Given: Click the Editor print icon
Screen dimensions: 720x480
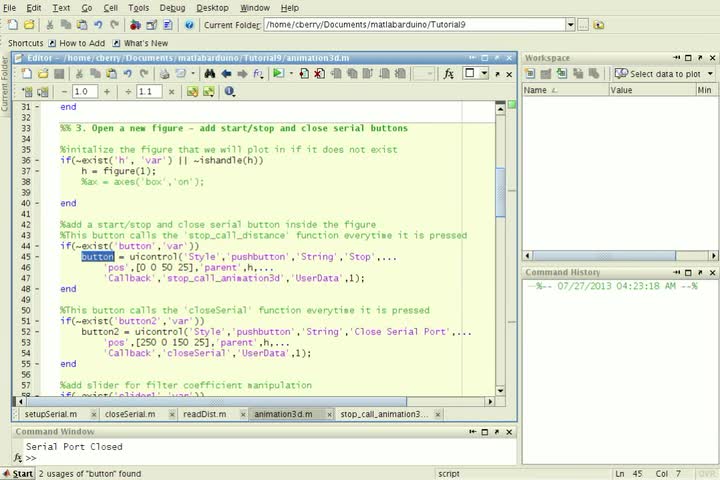Looking at the screenshot, I should click(x=164, y=73).
